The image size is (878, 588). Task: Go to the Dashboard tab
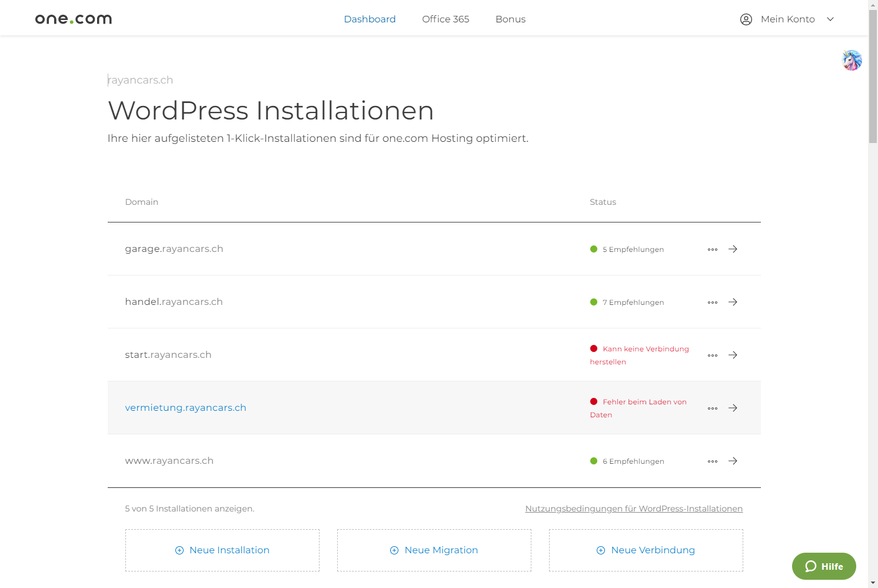[x=370, y=19]
